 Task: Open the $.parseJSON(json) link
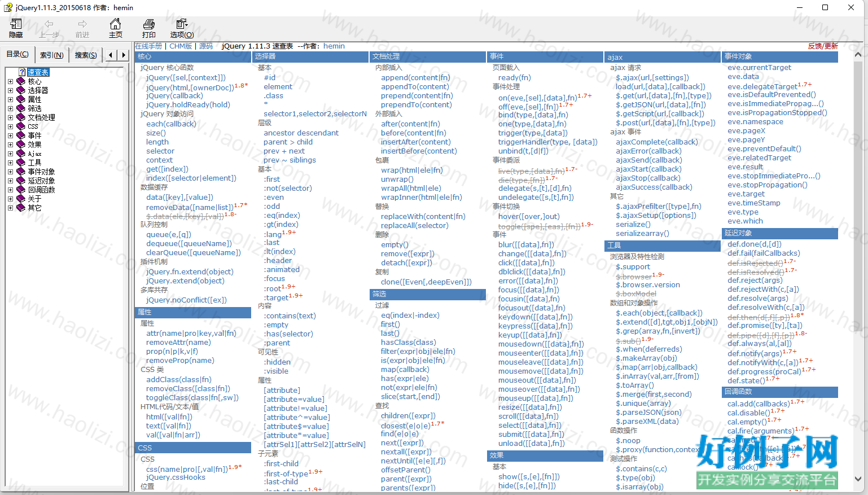pos(649,412)
